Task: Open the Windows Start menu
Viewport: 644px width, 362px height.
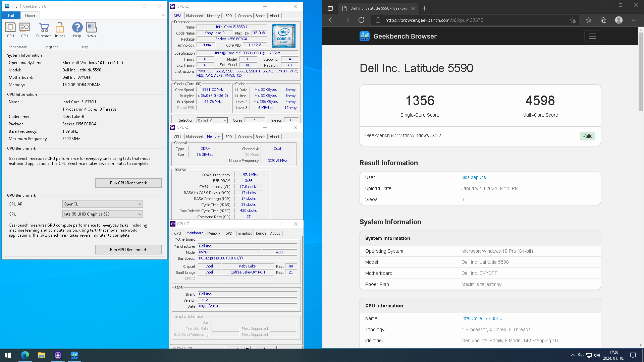Action: (8, 355)
